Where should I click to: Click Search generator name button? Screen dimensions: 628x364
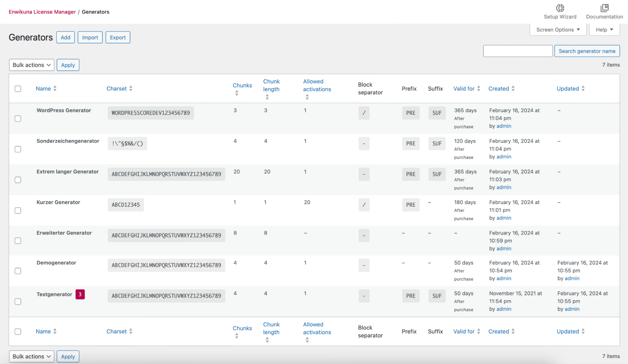click(x=587, y=51)
